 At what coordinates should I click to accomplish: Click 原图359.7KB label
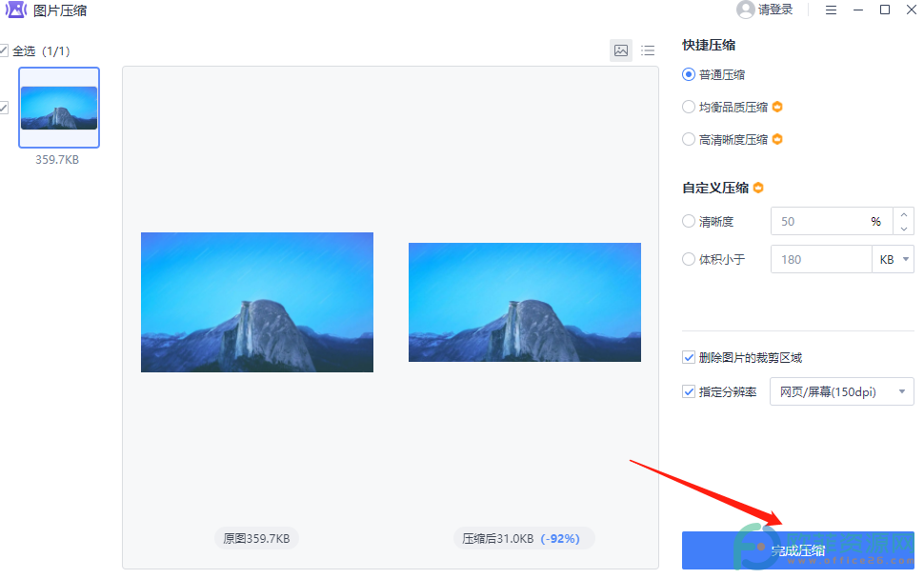[256, 538]
